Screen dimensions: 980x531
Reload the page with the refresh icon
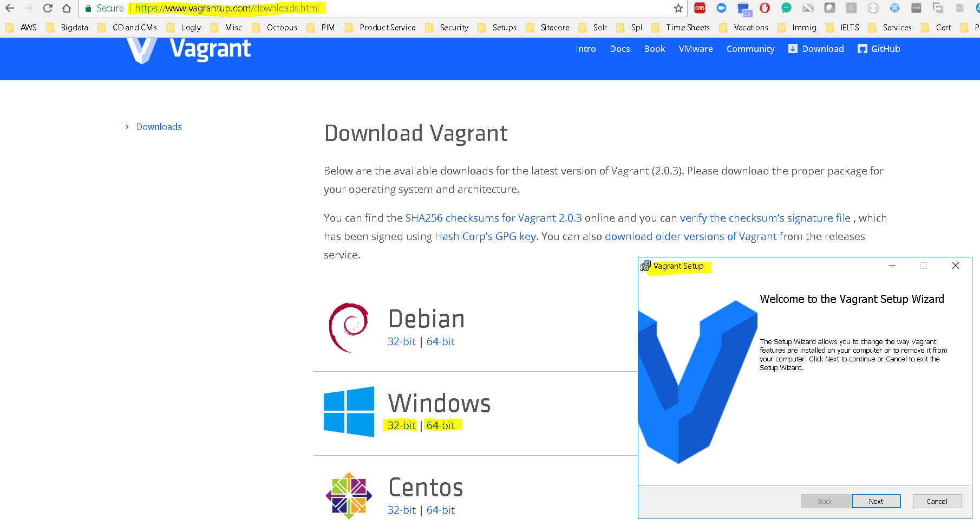(48, 8)
